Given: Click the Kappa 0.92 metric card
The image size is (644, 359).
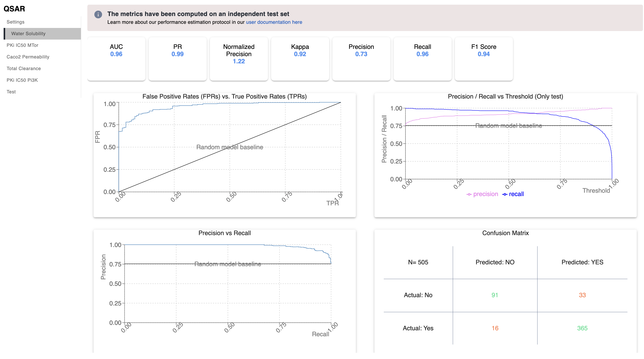Looking at the screenshot, I should [x=300, y=59].
